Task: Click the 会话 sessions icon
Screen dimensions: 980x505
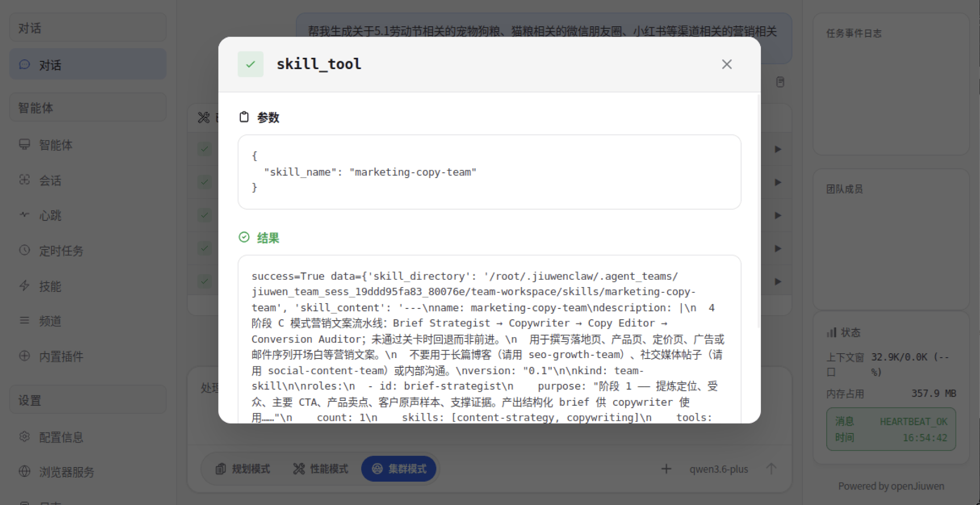Action: tap(24, 180)
